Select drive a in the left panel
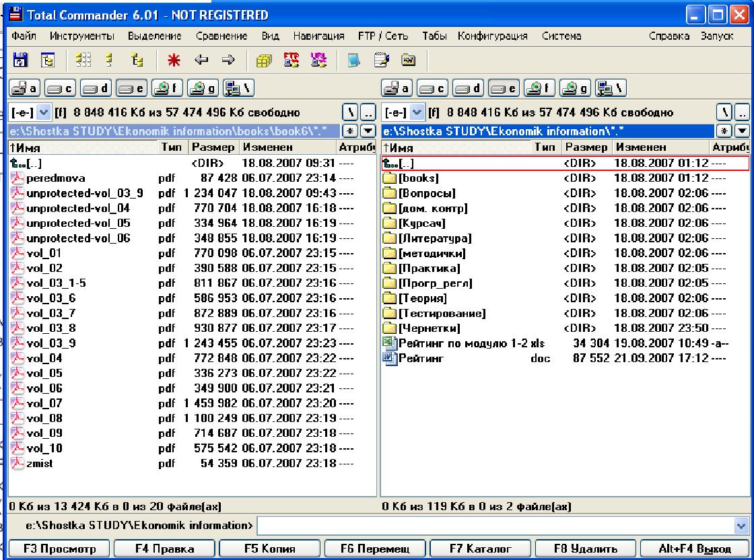 pyautogui.click(x=24, y=88)
